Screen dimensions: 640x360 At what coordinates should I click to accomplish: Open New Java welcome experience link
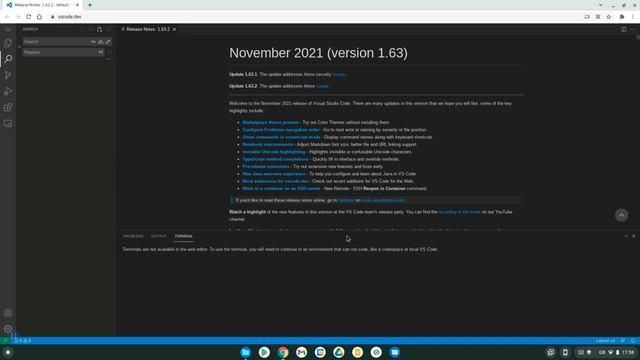274,174
